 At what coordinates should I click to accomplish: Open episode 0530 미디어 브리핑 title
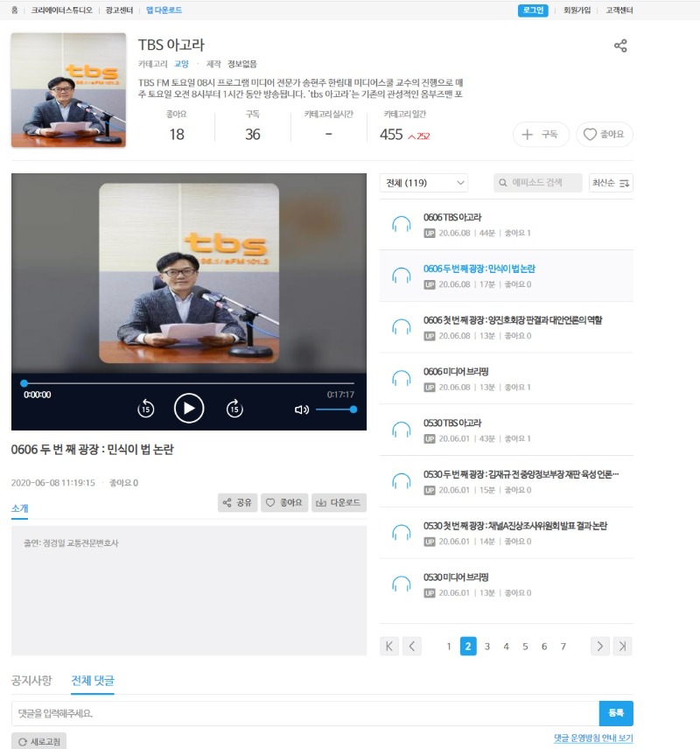point(456,577)
